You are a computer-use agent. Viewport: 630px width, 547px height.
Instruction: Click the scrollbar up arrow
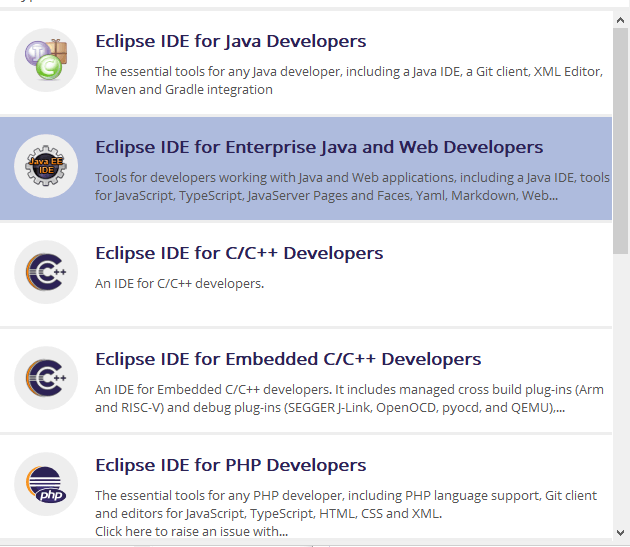tap(621, 20)
